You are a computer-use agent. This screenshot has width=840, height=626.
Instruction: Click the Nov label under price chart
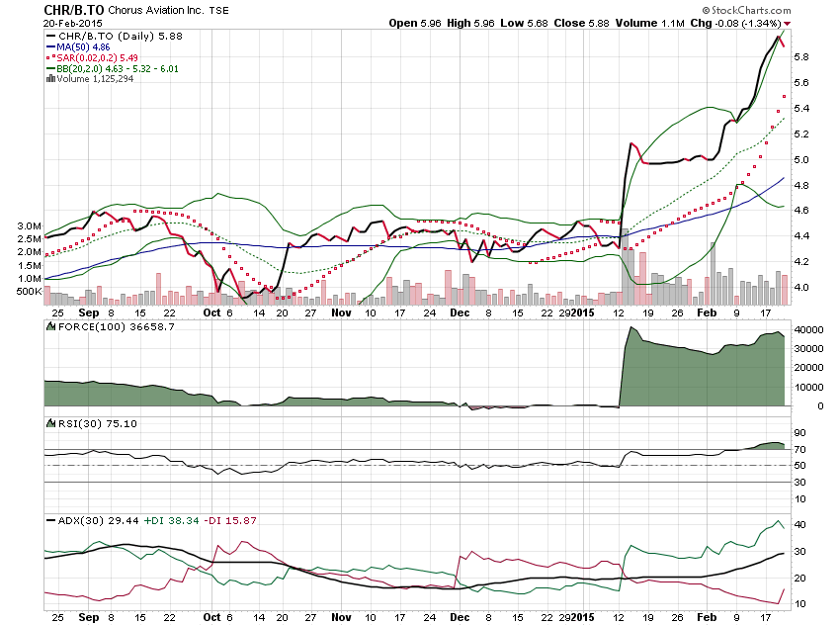[x=341, y=313]
